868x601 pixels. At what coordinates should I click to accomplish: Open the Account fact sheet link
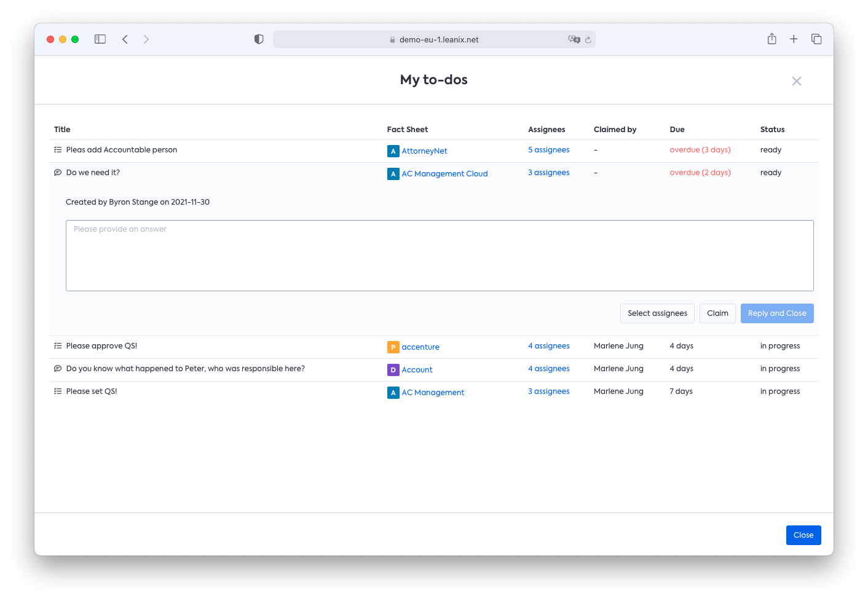(417, 370)
